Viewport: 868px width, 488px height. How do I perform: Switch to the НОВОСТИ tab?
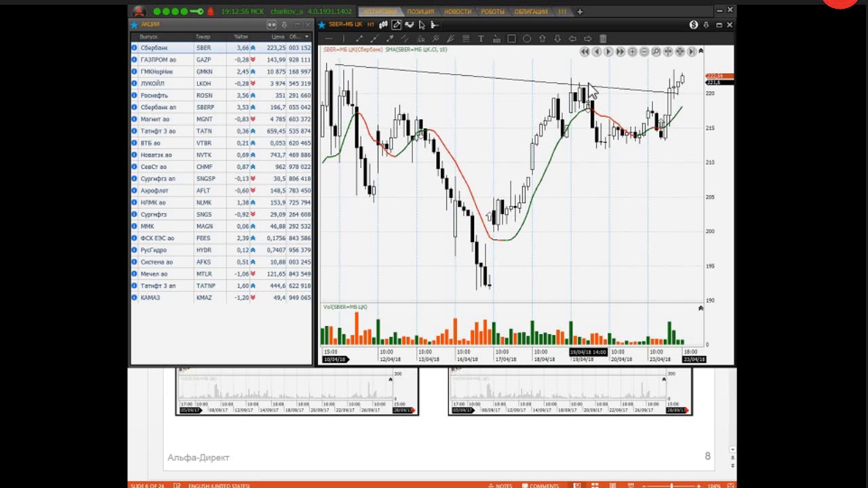pyautogui.click(x=458, y=12)
